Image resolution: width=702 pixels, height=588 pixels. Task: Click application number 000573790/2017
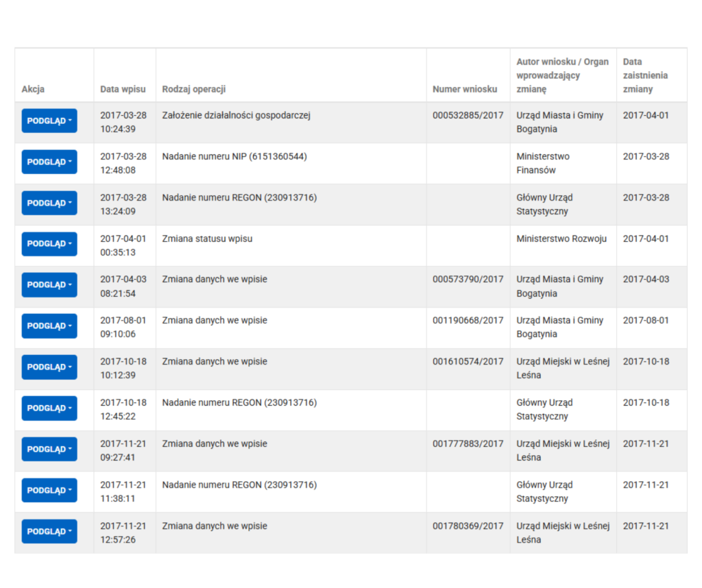click(x=468, y=279)
